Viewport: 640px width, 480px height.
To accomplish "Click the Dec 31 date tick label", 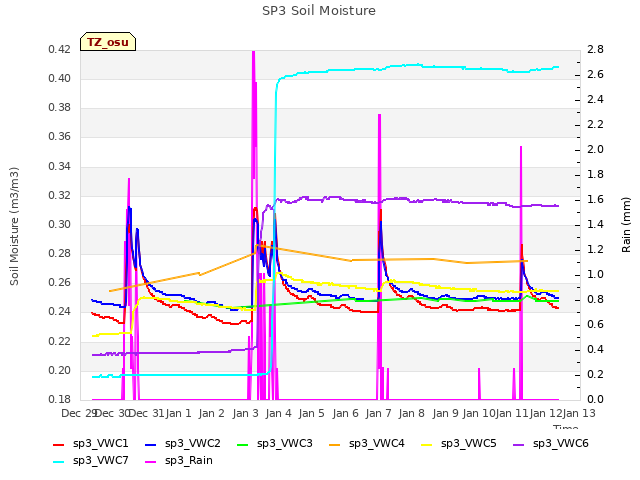I will click(x=146, y=413).
